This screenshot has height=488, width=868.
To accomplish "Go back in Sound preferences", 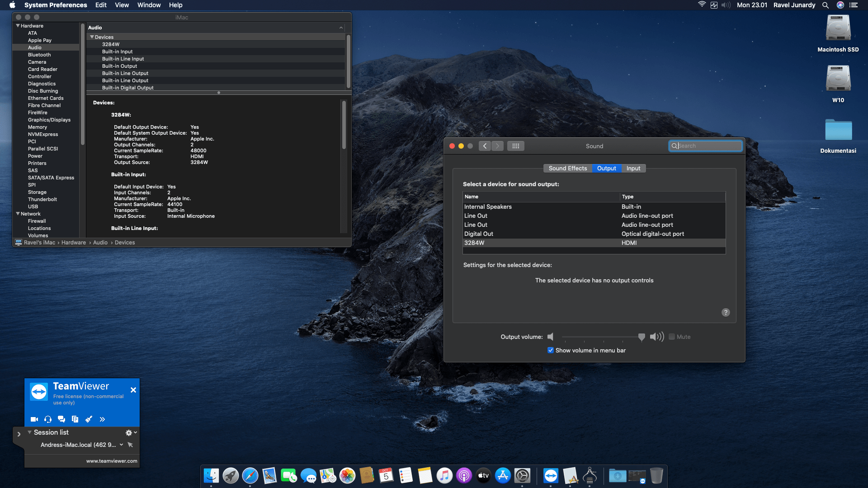I will [485, 146].
